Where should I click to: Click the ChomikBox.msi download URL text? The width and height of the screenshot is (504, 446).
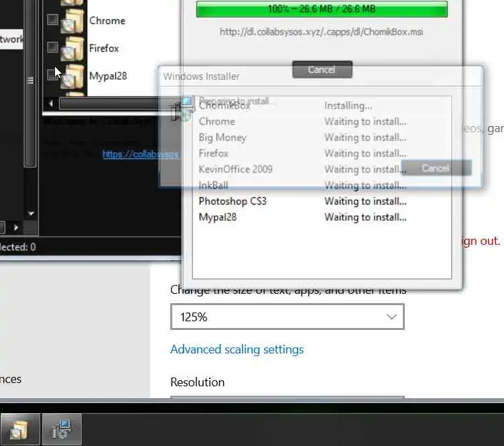click(x=322, y=32)
